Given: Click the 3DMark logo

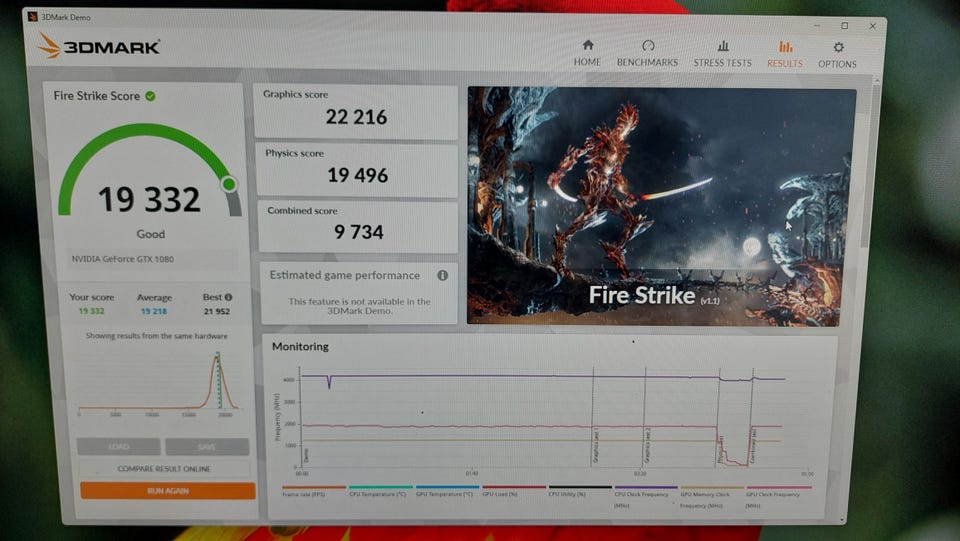Looking at the screenshot, I should [x=99, y=46].
